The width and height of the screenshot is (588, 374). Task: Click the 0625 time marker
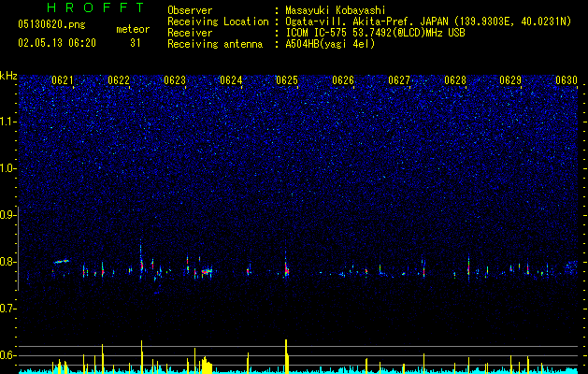(286, 80)
